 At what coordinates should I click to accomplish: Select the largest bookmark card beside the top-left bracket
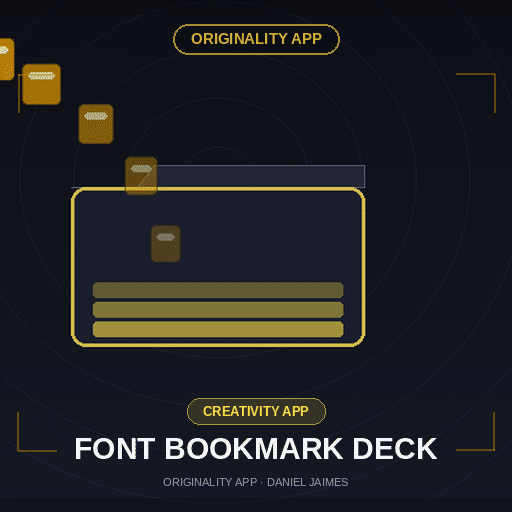[x=41, y=84]
